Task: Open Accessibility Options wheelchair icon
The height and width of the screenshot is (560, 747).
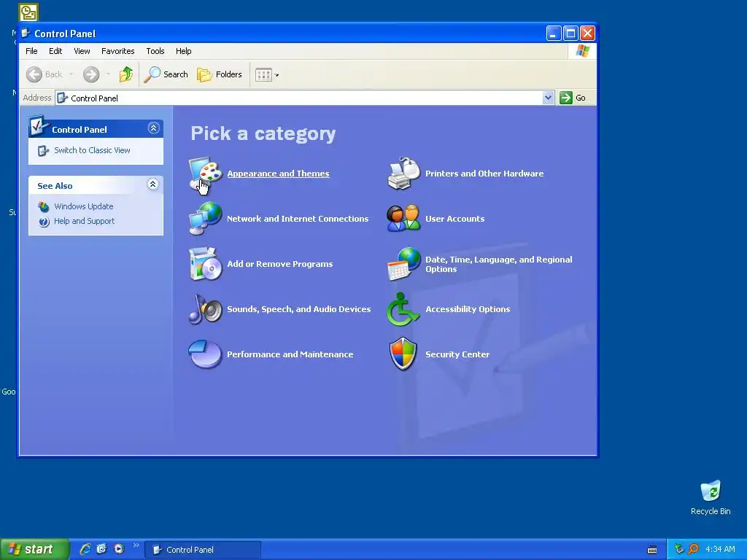Action: point(403,309)
